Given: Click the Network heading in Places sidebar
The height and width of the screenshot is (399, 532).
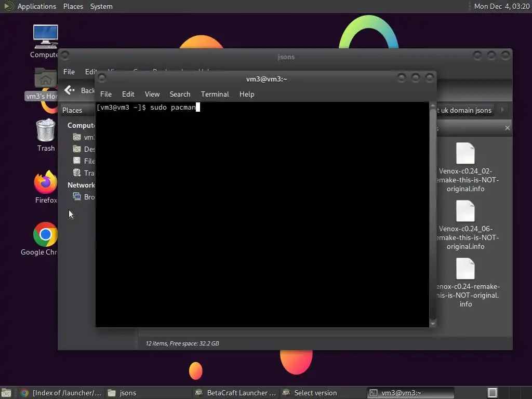Looking at the screenshot, I should (x=81, y=185).
